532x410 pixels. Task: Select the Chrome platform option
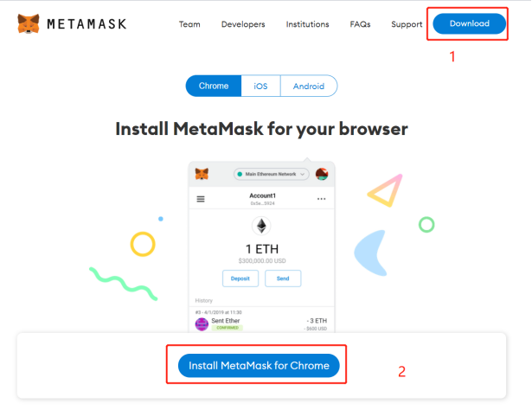(x=214, y=86)
